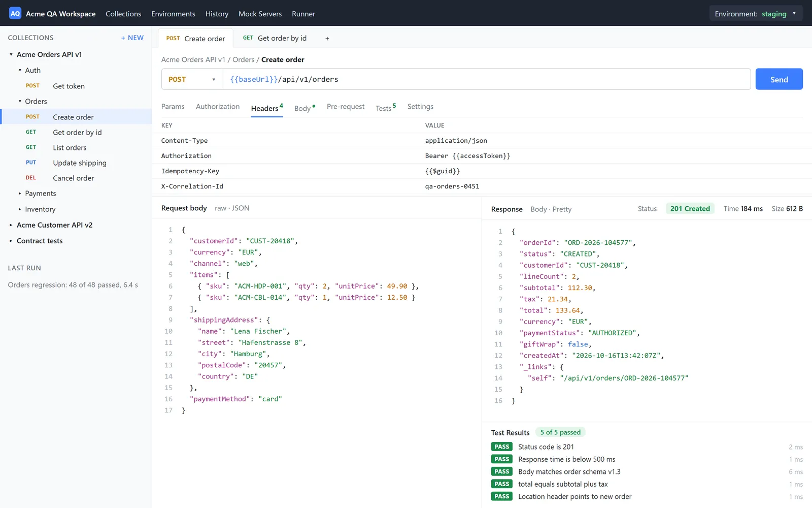The height and width of the screenshot is (508, 812).
Task: Expand the Inventory folder
Action: click(x=20, y=209)
